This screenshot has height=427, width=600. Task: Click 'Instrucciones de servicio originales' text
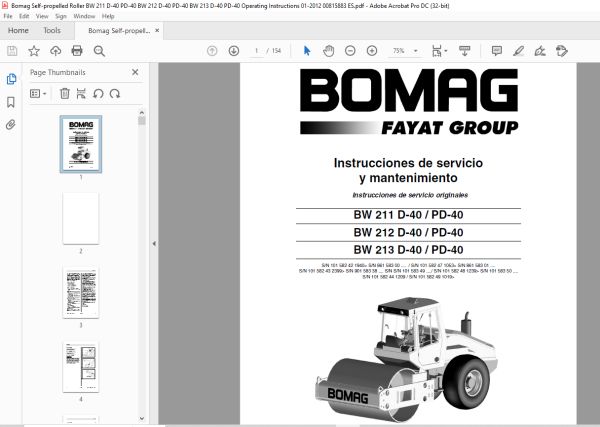410,195
